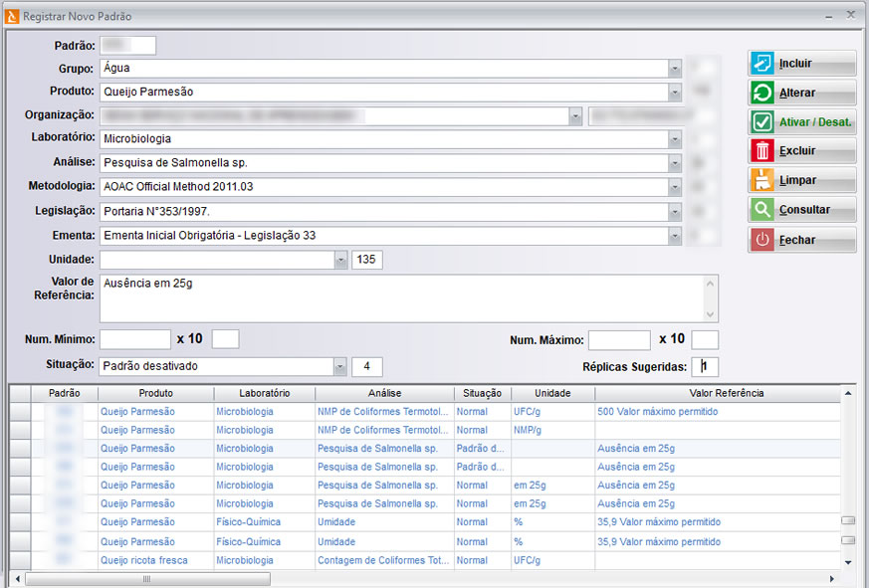Click the exponent box after Num. Mínimo x 10
This screenshot has height=588, width=869.
coord(226,339)
